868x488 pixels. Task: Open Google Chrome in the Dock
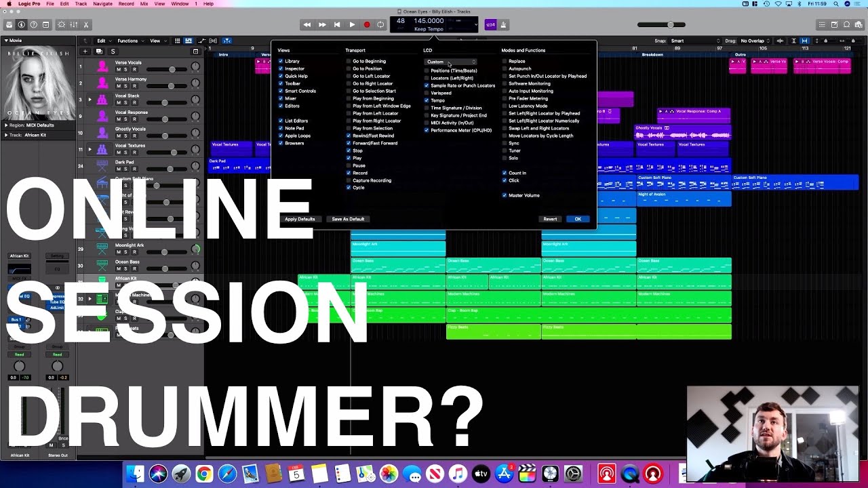204,474
